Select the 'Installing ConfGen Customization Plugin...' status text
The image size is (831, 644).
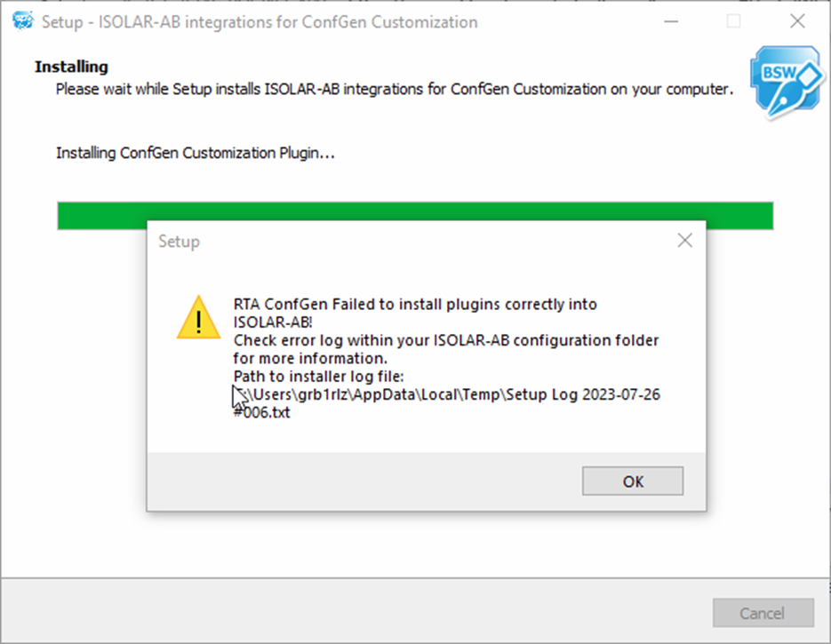tap(196, 153)
